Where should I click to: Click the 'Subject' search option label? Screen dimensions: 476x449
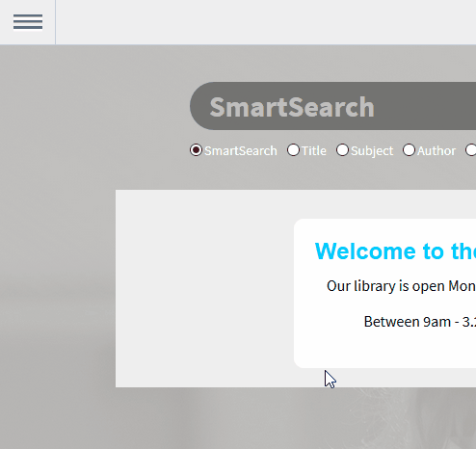coord(372,151)
